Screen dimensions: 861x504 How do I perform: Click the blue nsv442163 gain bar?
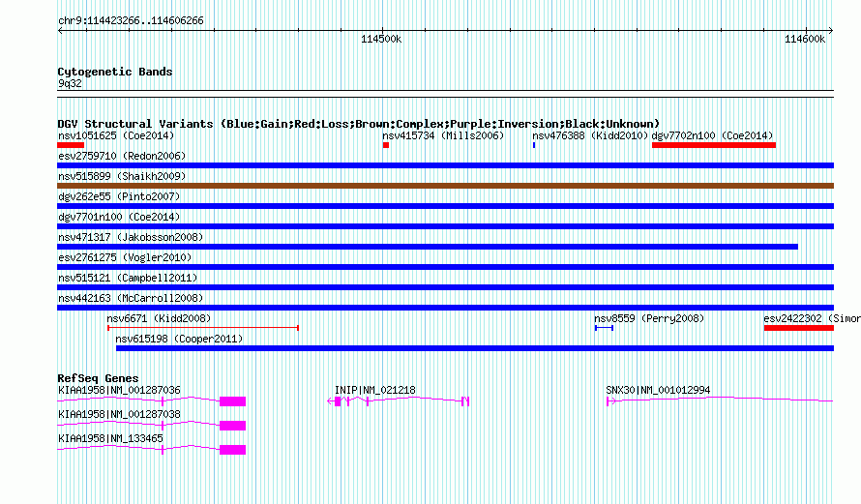[x=445, y=308]
